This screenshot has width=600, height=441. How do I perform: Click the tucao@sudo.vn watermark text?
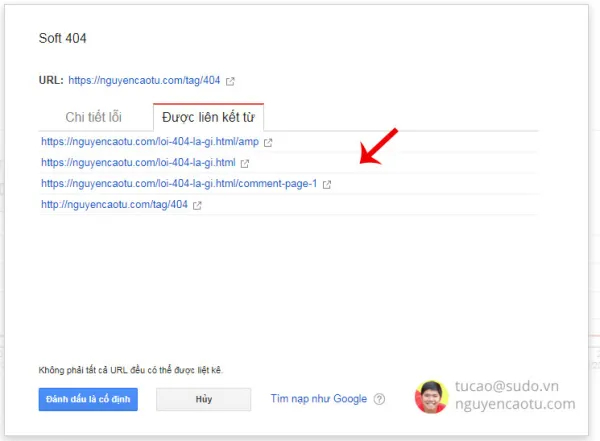click(507, 386)
